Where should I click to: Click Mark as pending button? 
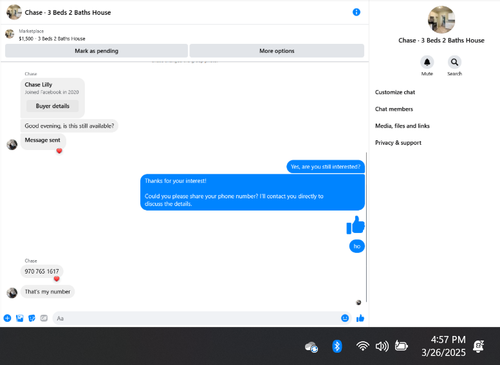point(96,51)
